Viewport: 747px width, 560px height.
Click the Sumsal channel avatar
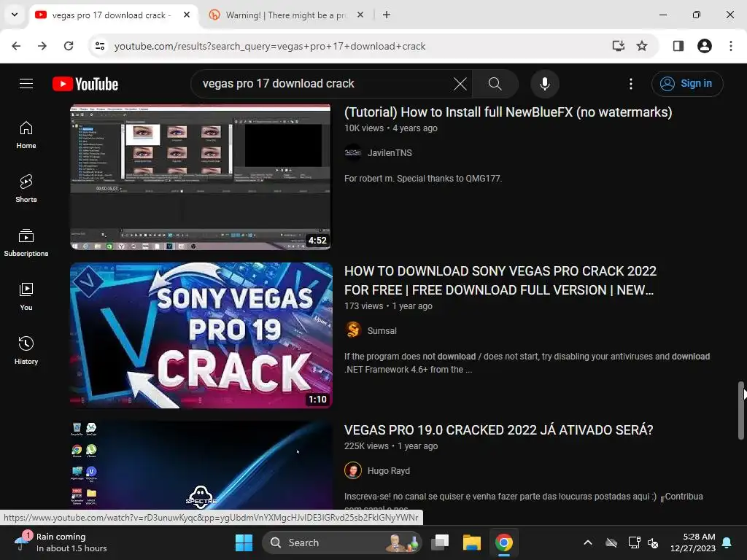click(353, 330)
